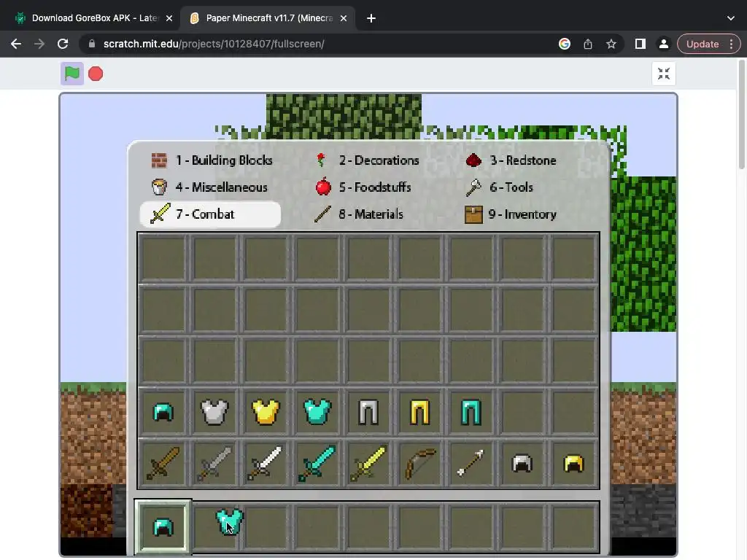This screenshot has height=560, width=747.
Task: Click the page vertical scrollbar
Action: (x=742, y=114)
